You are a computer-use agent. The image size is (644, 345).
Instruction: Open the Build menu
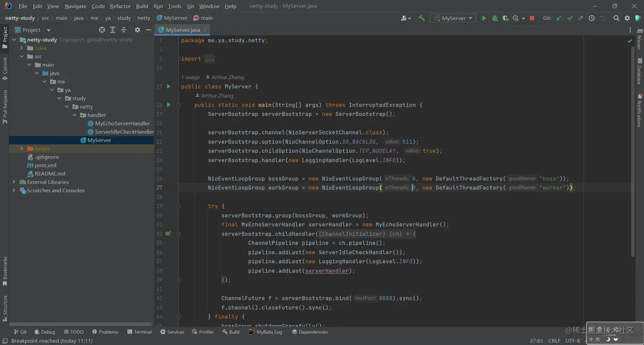click(142, 6)
